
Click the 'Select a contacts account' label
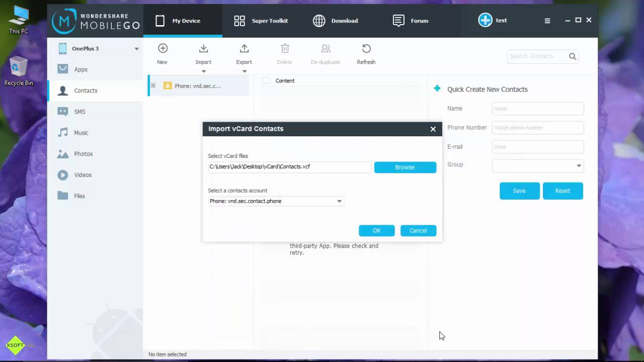point(237,191)
